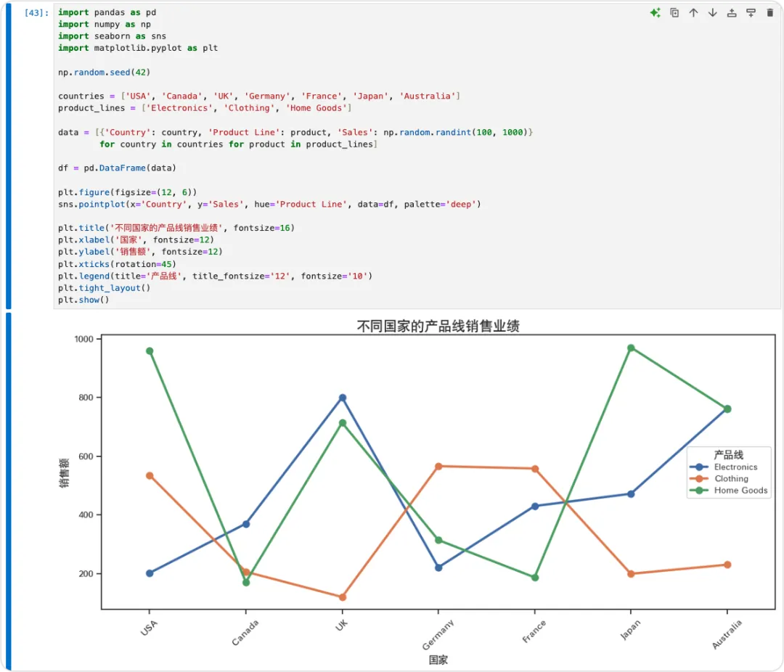Click the Canada x-axis tick label

245,633
